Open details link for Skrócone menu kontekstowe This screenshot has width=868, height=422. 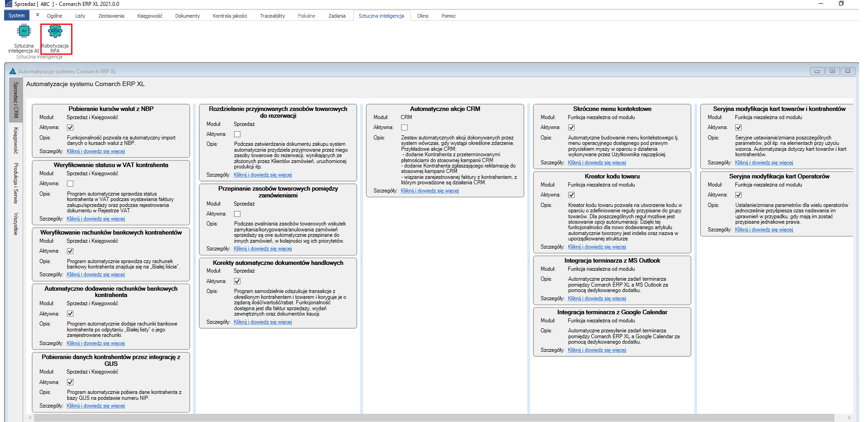[x=597, y=163]
